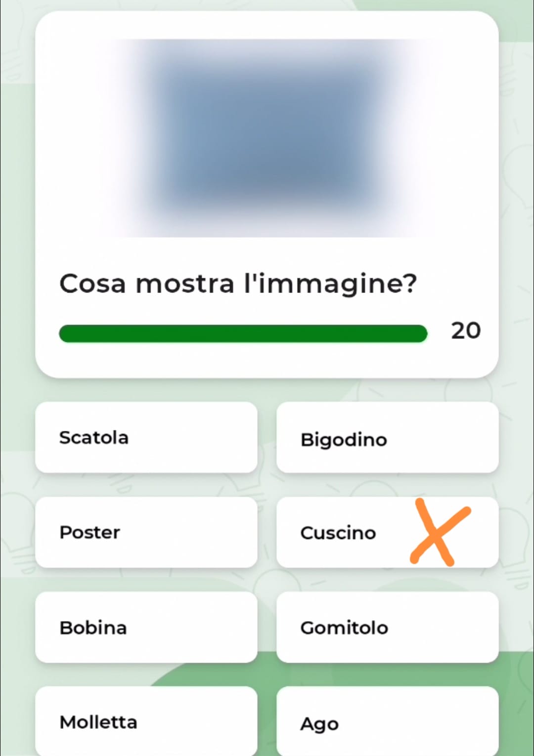This screenshot has width=534, height=756.
Task: Select the "Scatola" answer
Action: tap(146, 437)
